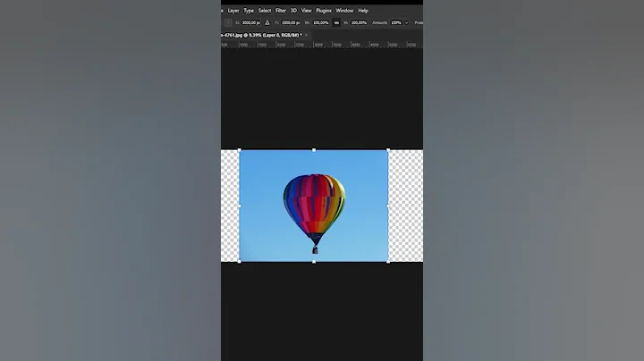Open the Select menu

click(265, 11)
